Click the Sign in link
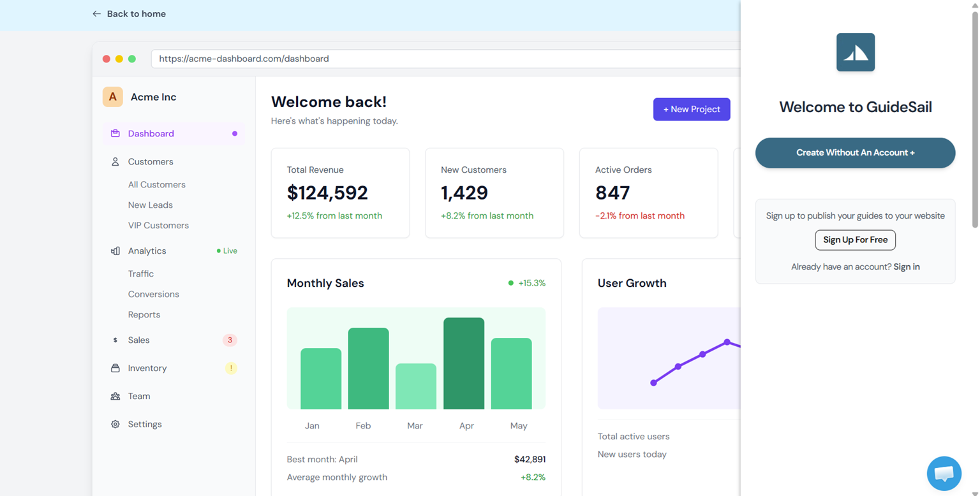This screenshot has width=980, height=496. coord(906,267)
